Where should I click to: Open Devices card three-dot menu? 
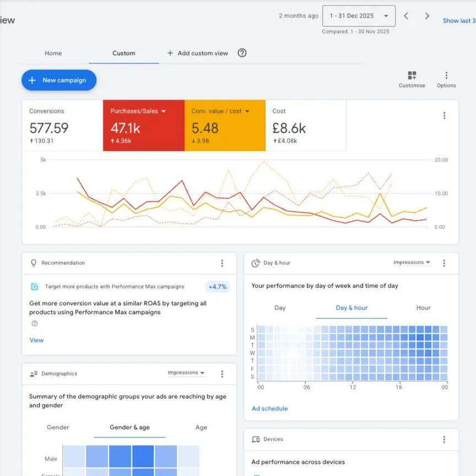[444, 439]
